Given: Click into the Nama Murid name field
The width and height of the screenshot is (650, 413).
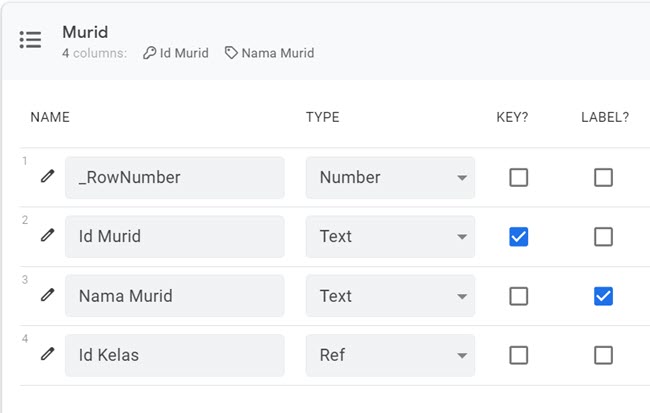Looking at the screenshot, I should pyautogui.click(x=175, y=296).
